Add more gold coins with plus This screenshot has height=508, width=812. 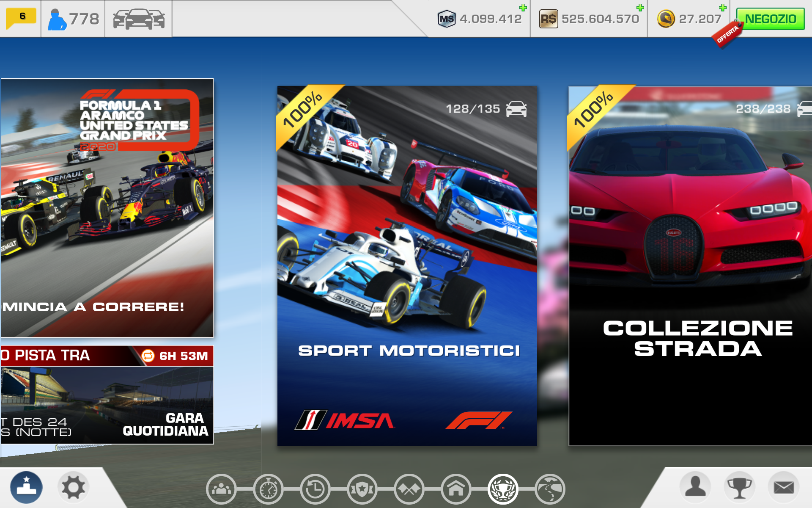pos(723,8)
